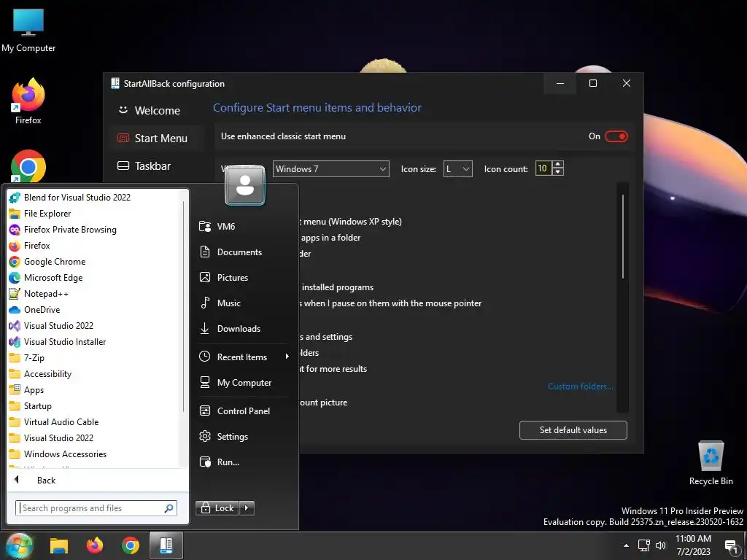Open the volume tray icon
Image resolution: width=747 pixels, height=560 pixels.
coord(661,545)
